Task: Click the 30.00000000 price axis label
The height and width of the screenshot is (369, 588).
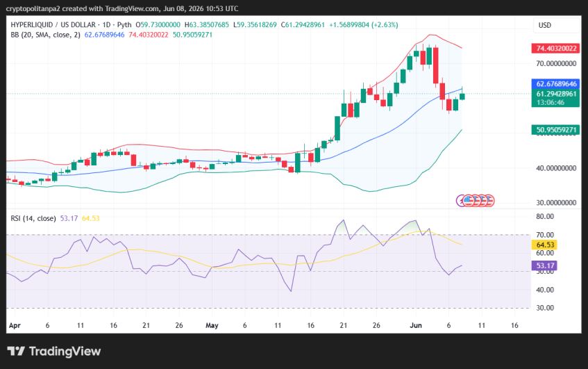Action: (556, 203)
